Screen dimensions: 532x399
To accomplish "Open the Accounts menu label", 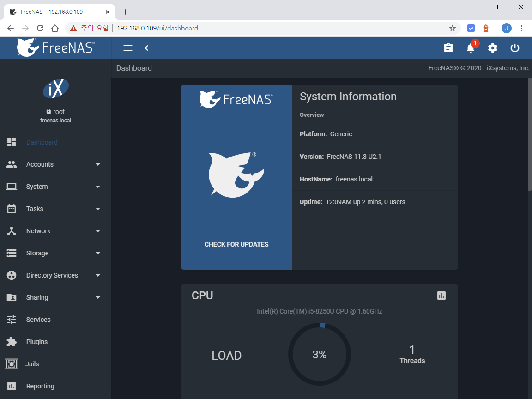I will coord(40,164).
